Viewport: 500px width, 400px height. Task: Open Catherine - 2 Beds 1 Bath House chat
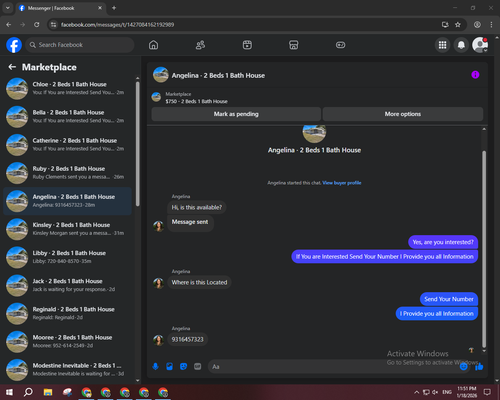68,145
